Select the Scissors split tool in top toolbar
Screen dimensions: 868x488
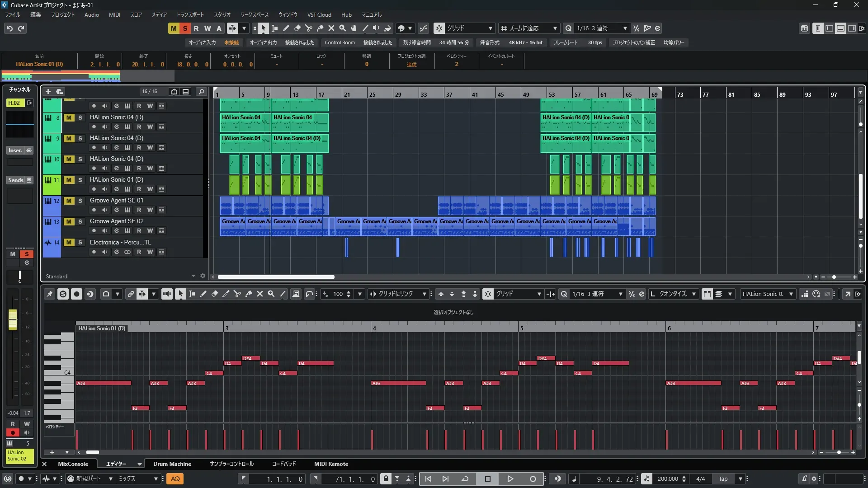click(x=309, y=28)
